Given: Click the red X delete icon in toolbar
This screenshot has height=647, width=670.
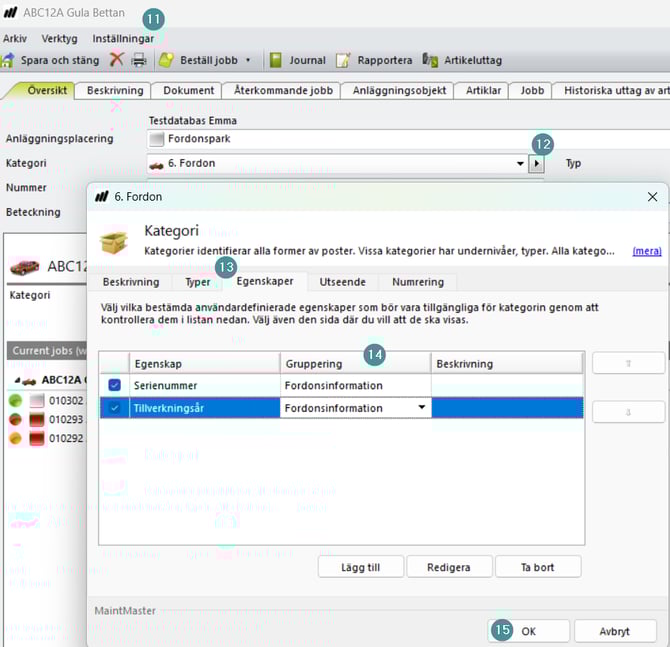Looking at the screenshot, I should tap(117, 60).
